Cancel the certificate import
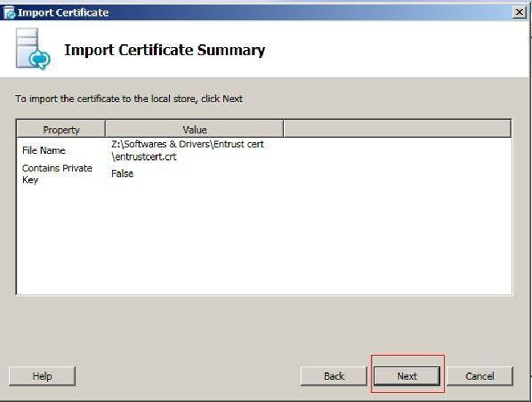Viewport: 532px width, 402px height. click(x=480, y=376)
